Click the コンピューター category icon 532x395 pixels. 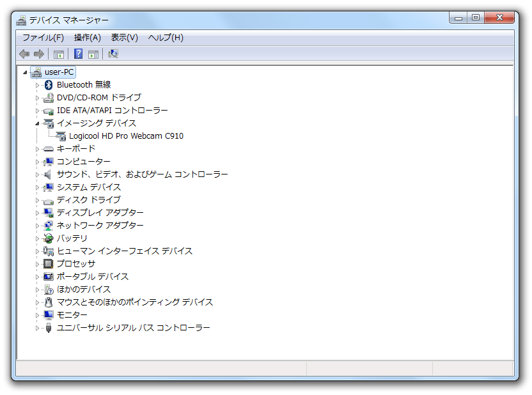49,162
